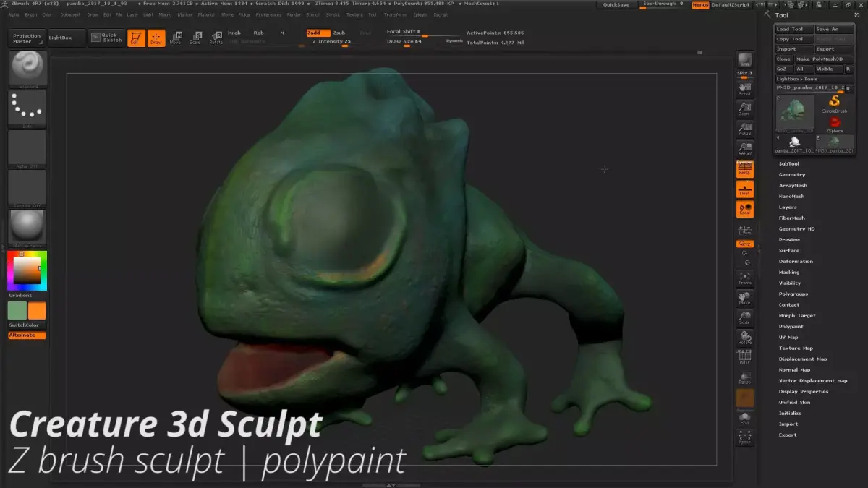The height and width of the screenshot is (488, 868).
Task: Open the Alpha menu
Action: 13,14
